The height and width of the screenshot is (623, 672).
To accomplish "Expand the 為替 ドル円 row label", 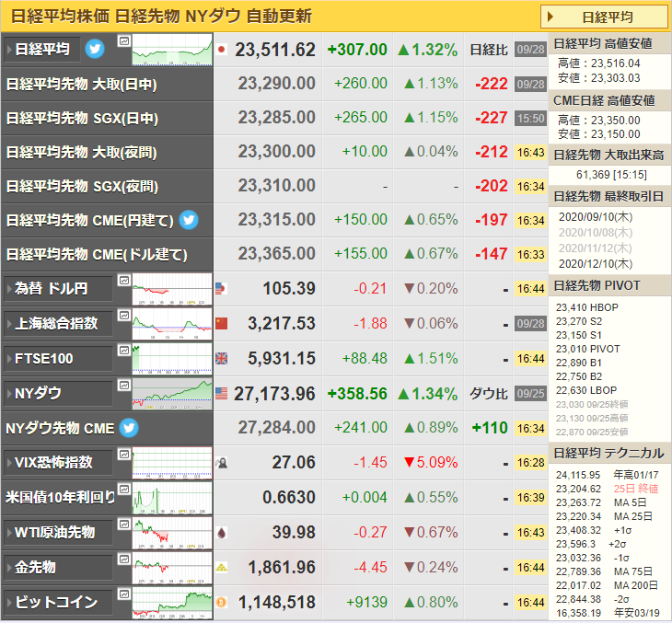I will tap(58, 288).
